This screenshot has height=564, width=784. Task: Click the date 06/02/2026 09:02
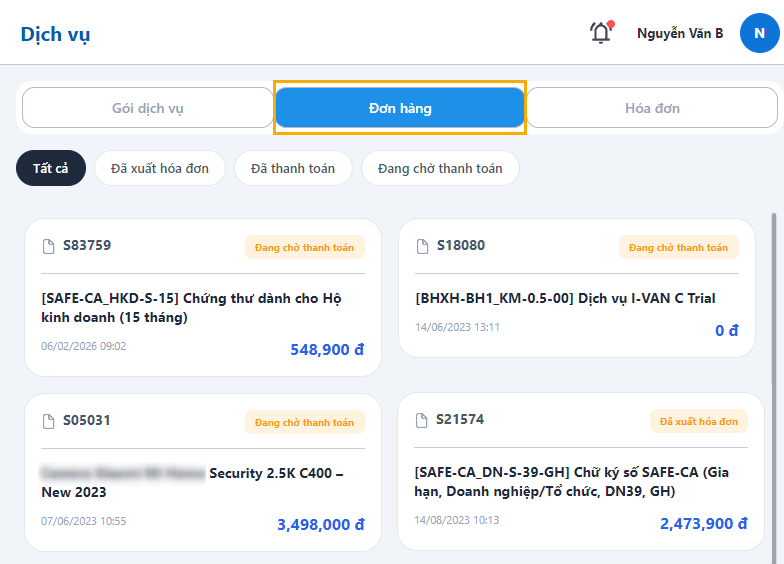(x=84, y=346)
